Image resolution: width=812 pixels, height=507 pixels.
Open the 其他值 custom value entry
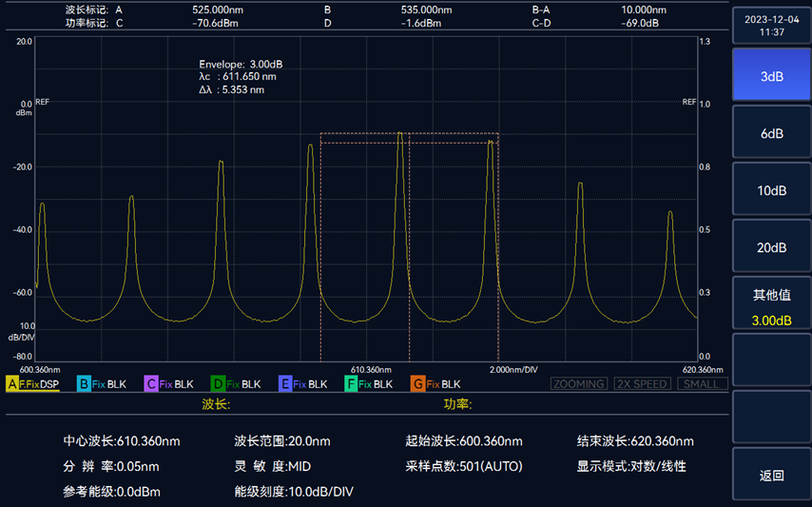[x=771, y=306]
